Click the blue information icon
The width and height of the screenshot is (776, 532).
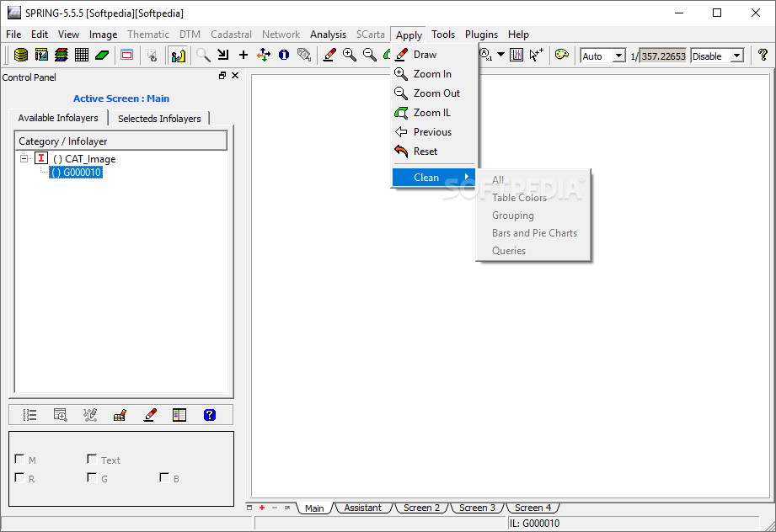(284, 55)
